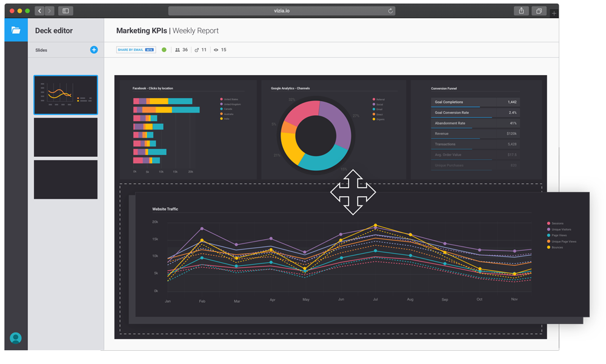Viewport: 606px width, 364px height.
Task: Click the vizia.io address bar
Action: [x=282, y=11]
